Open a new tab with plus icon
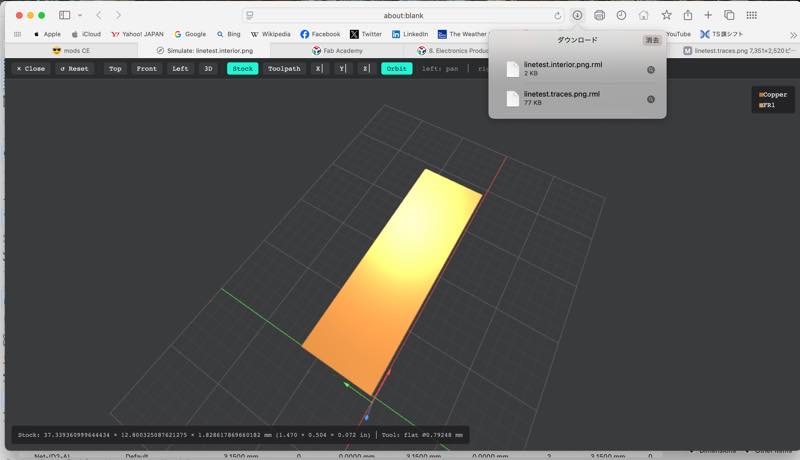Image resolution: width=800 pixels, height=460 pixels. tap(708, 15)
